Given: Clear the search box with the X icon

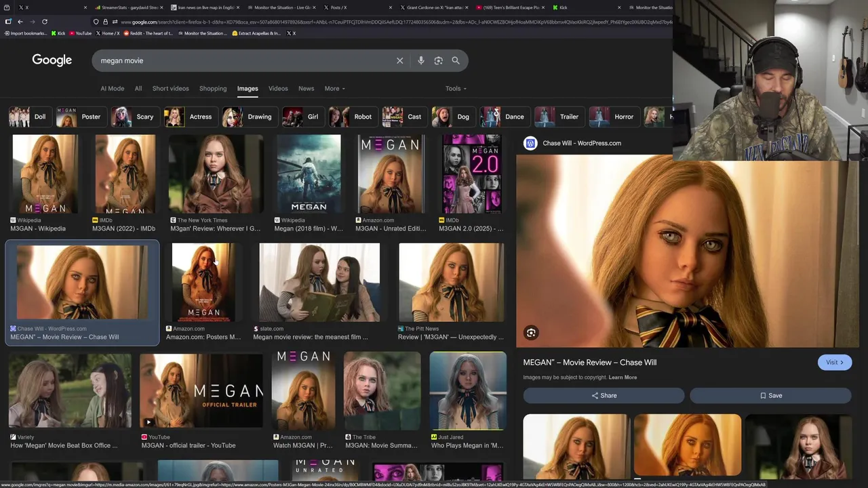Looking at the screenshot, I should pos(400,61).
